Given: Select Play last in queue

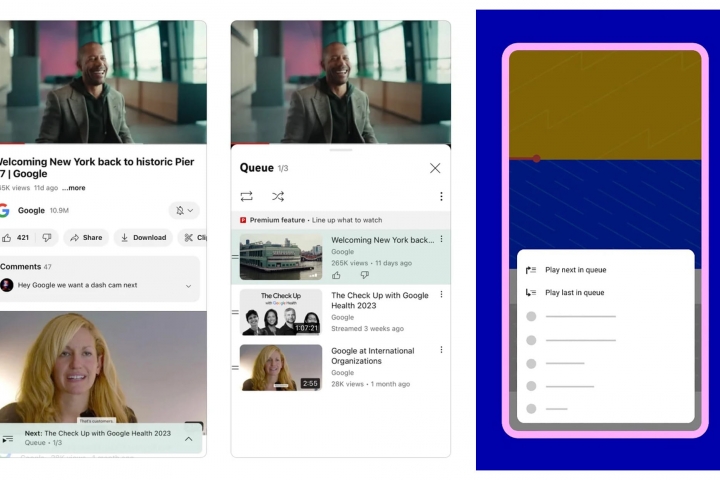Looking at the screenshot, I should [x=574, y=293].
